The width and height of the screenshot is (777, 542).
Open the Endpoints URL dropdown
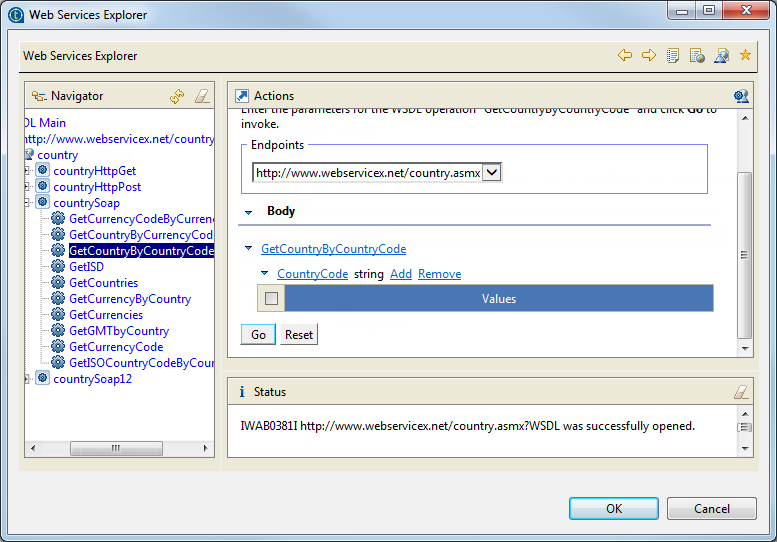[x=491, y=173]
